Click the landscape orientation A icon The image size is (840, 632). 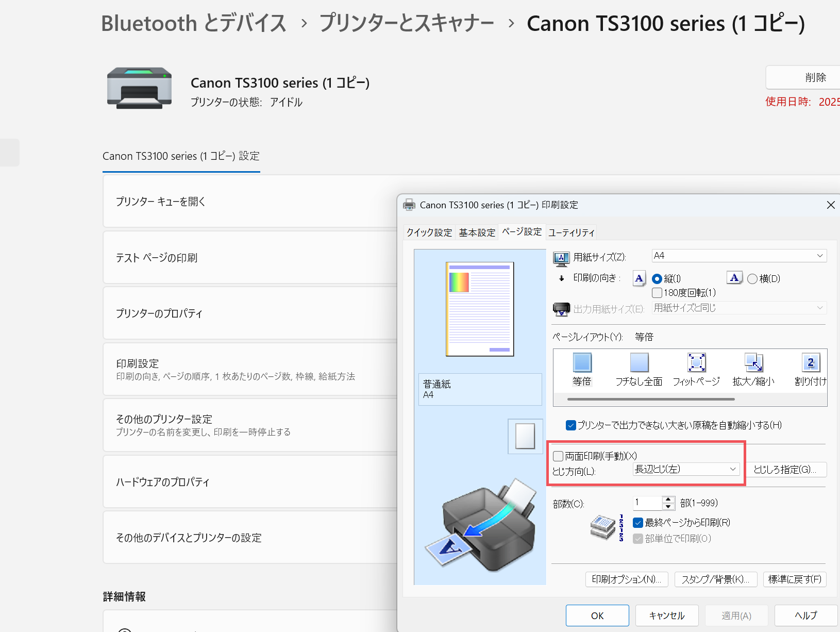(734, 278)
